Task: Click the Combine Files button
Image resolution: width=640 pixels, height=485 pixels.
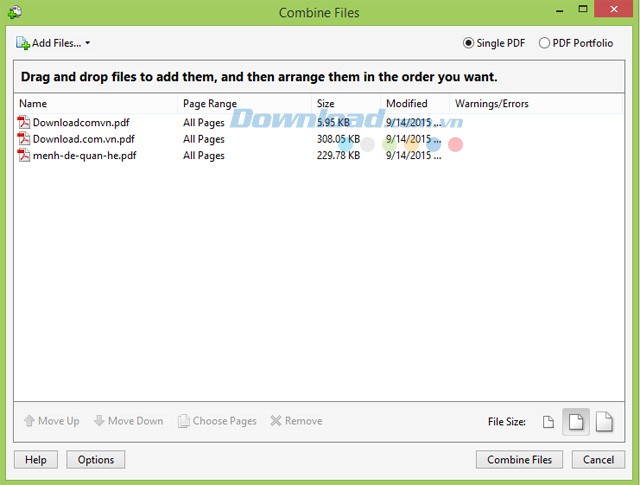Action: [x=519, y=460]
